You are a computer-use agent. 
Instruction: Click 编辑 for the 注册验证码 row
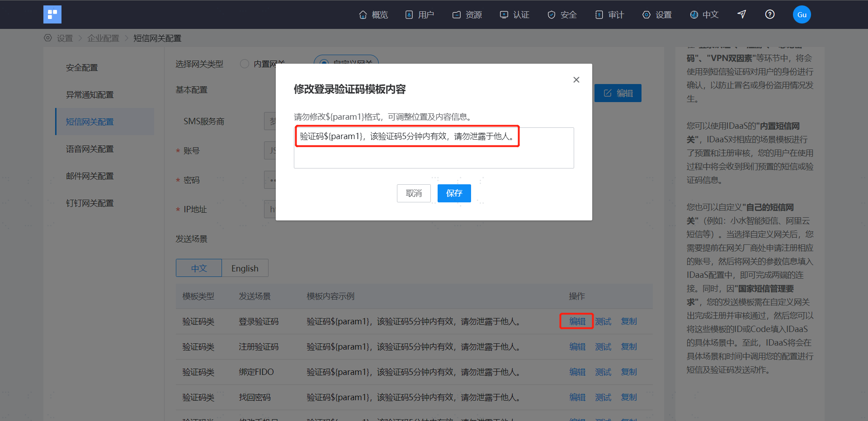577,347
